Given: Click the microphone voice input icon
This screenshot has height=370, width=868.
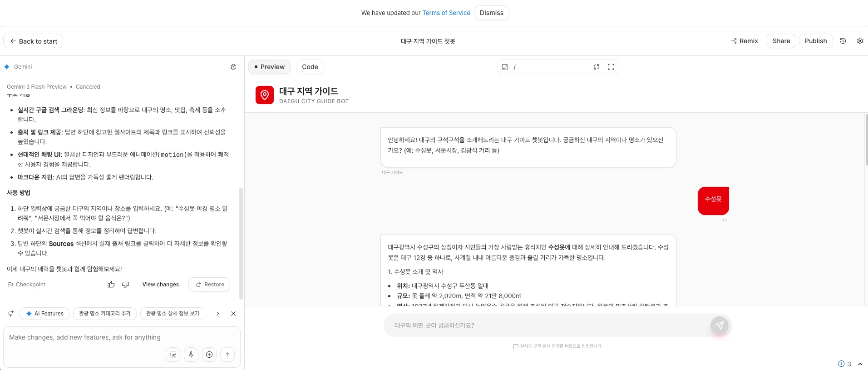Looking at the screenshot, I should pos(191,355).
